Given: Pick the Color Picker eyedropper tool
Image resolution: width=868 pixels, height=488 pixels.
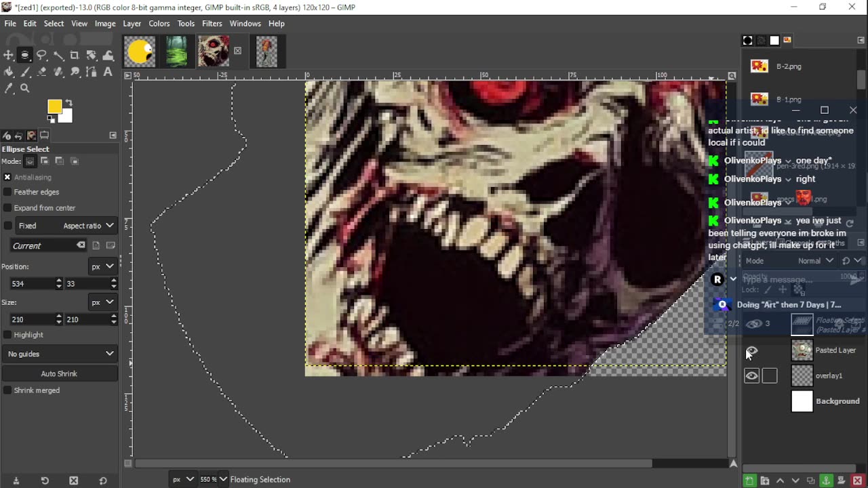Looking at the screenshot, I should tap(9, 88).
